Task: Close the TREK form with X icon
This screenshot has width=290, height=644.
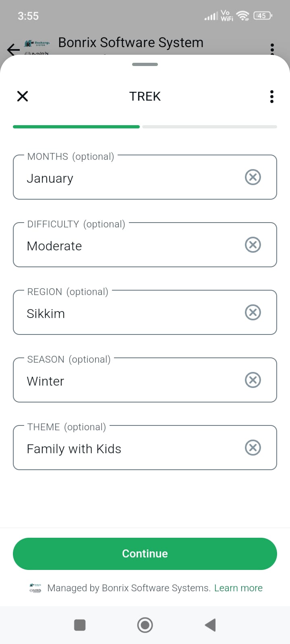Action: click(x=23, y=96)
